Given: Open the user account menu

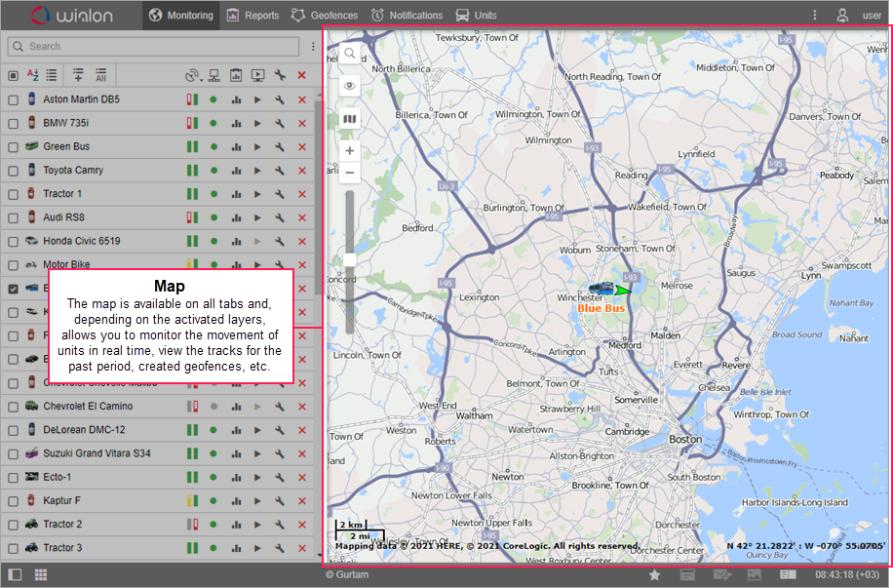Looking at the screenshot, I should [x=845, y=16].
